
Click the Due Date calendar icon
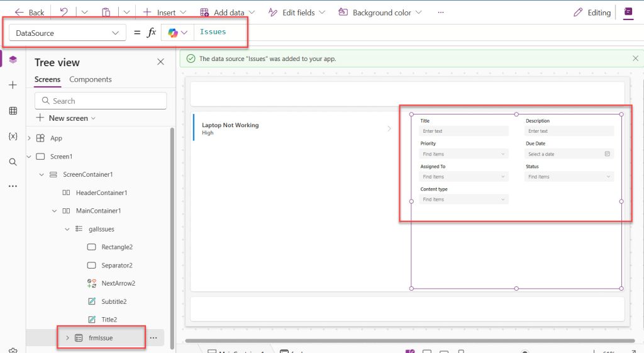[607, 154]
